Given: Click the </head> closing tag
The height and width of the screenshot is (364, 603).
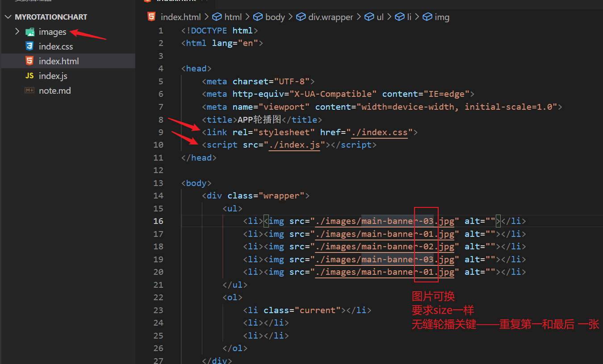Looking at the screenshot, I should 199,157.
